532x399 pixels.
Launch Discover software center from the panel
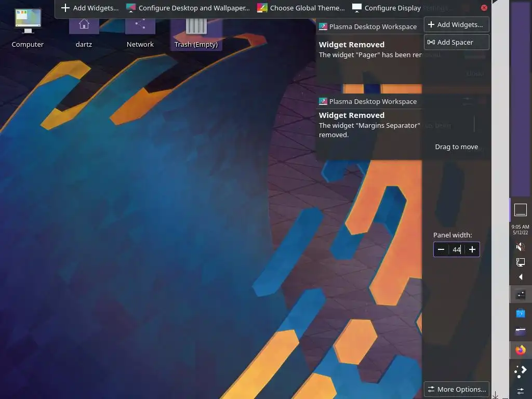coord(521,313)
